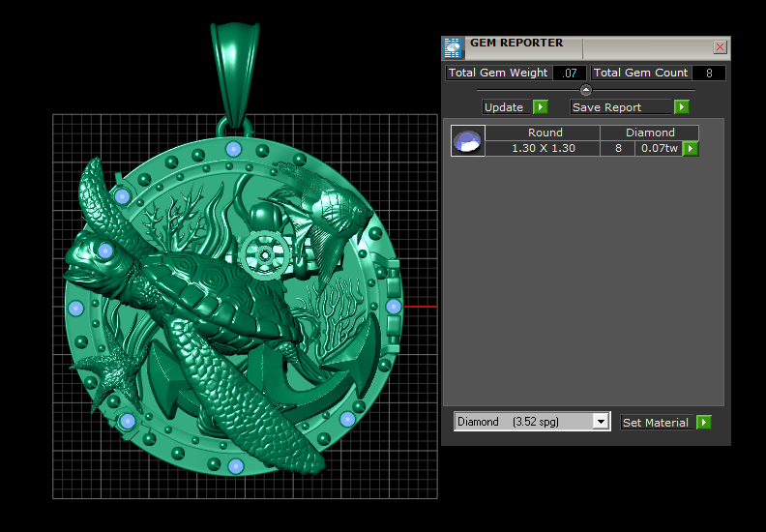Click the Round shape cell
Viewport: 766px width, 532px height.
point(543,133)
